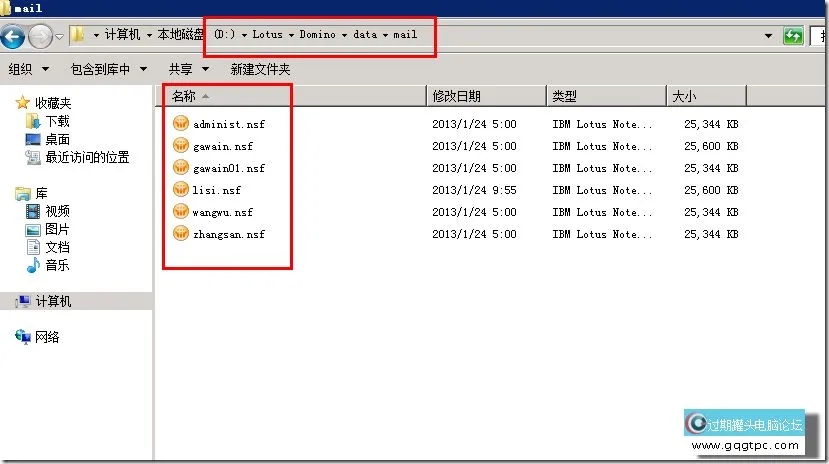Click the type cell of zhangsan.nsf
The width and height of the screenshot is (829, 464).
[602, 234]
